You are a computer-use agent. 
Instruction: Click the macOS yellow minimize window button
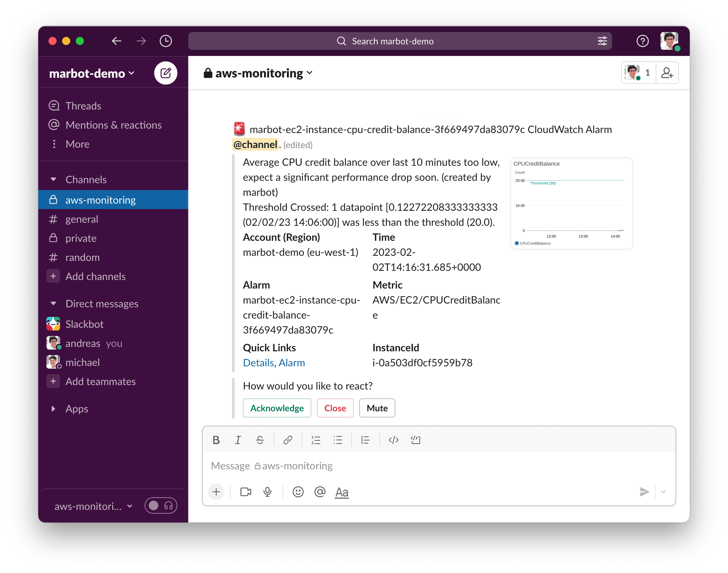click(x=66, y=41)
